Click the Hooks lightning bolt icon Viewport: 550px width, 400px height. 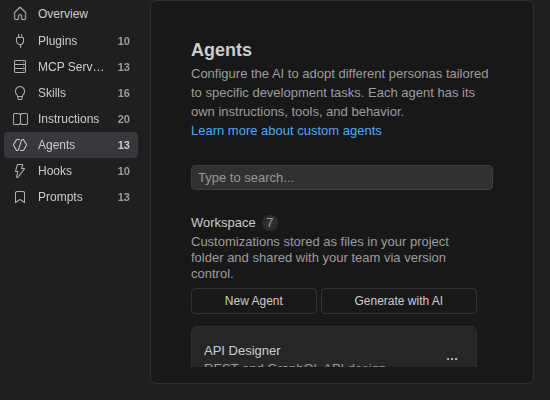pyautogui.click(x=20, y=171)
